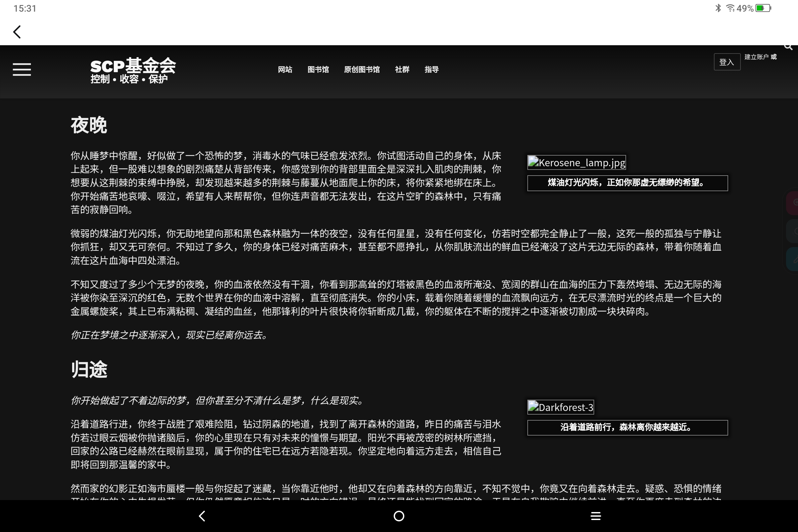Tap the Android back navigation button
Screen dimensions: 798x532
[x=202, y=516]
